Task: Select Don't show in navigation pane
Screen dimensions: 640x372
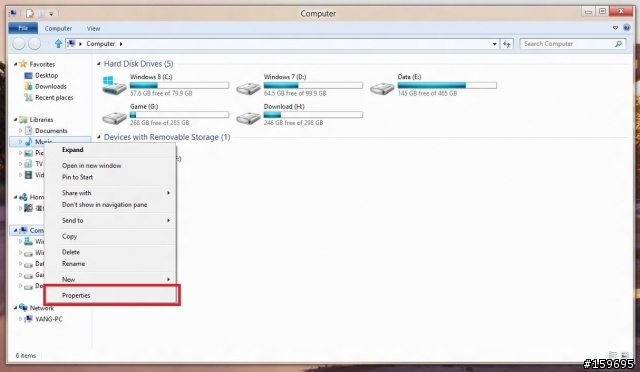Action: (110, 205)
